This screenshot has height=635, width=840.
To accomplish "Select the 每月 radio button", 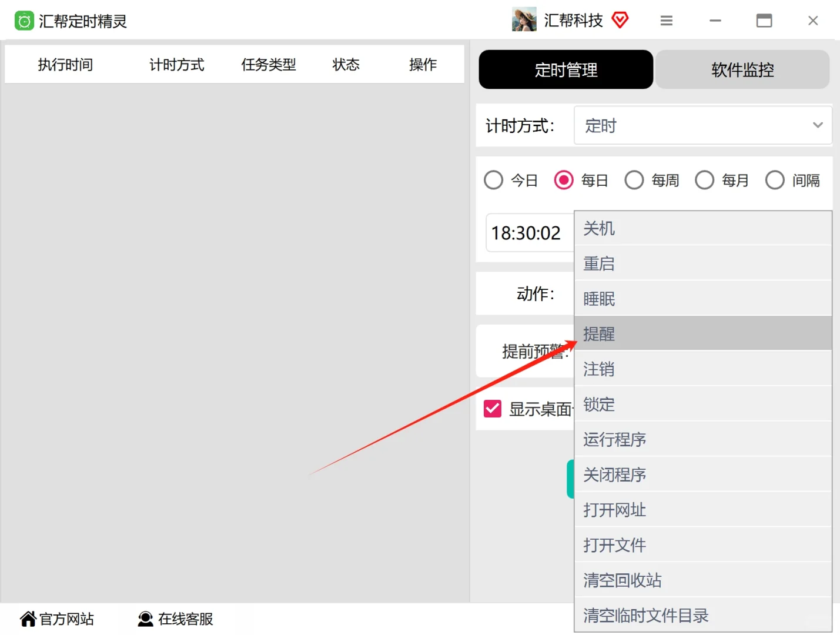I will pos(704,180).
